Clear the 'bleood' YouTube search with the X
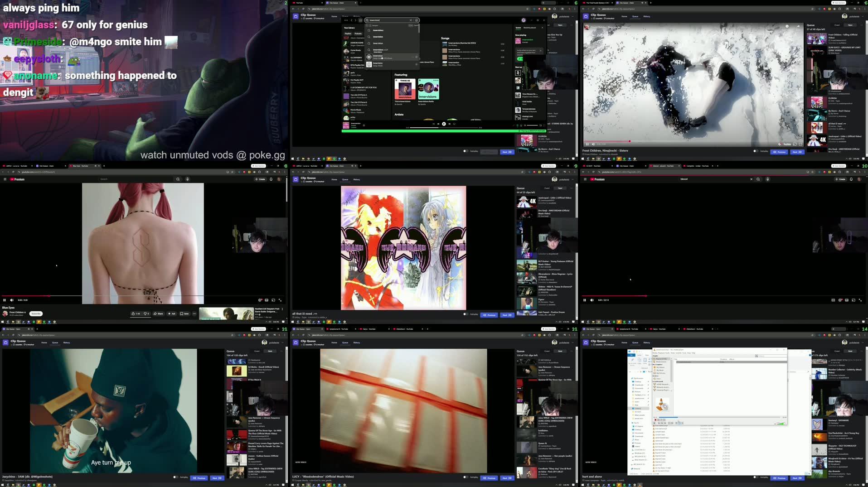This screenshot has height=487, width=868. (751, 179)
